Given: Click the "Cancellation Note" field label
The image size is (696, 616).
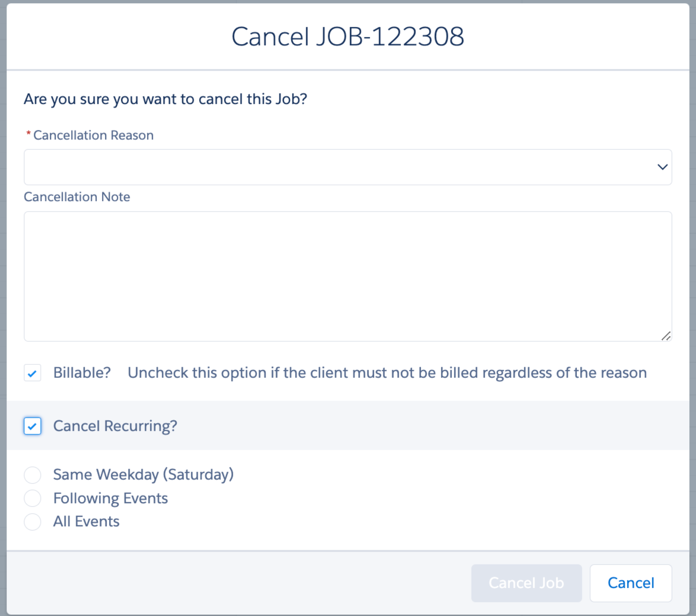Looking at the screenshot, I should click(x=77, y=197).
